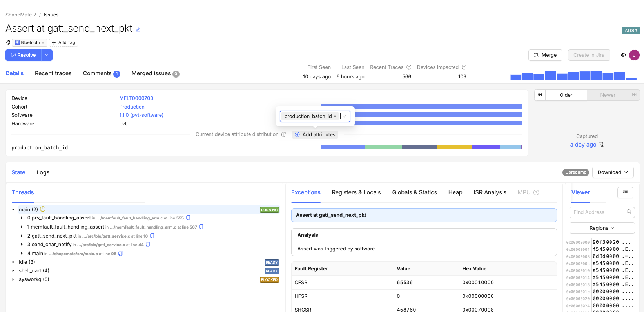Click the pencil icon to edit issue title
Screen dimensions: 644x312
[138, 30]
